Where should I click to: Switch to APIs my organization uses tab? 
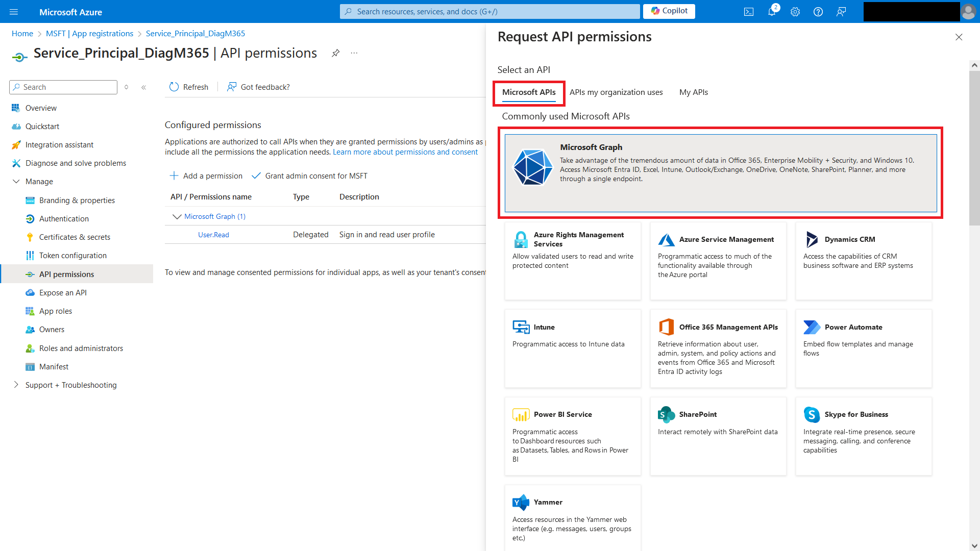[616, 92]
